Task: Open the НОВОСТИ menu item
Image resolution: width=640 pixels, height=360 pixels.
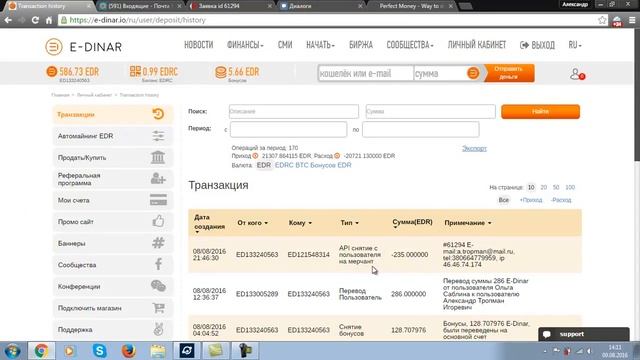Action: tap(198, 45)
